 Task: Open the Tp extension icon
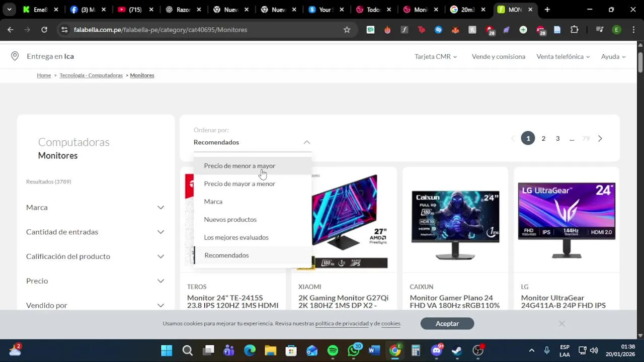point(421,30)
